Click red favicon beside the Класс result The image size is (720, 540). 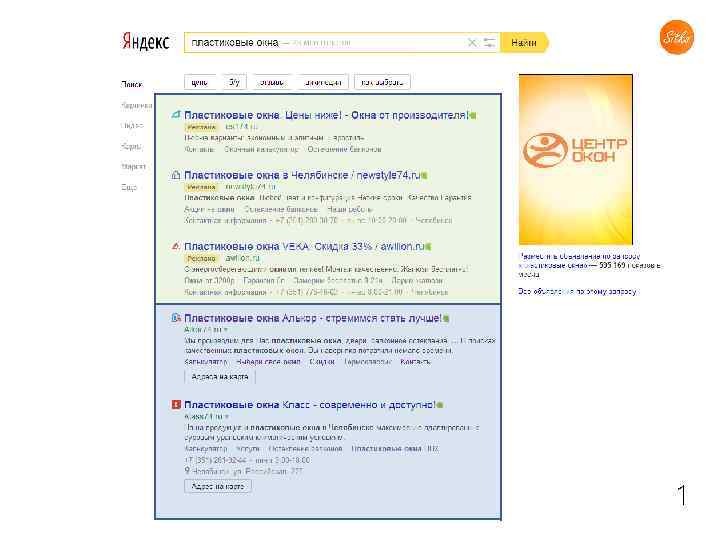click(x=176, y=405)
